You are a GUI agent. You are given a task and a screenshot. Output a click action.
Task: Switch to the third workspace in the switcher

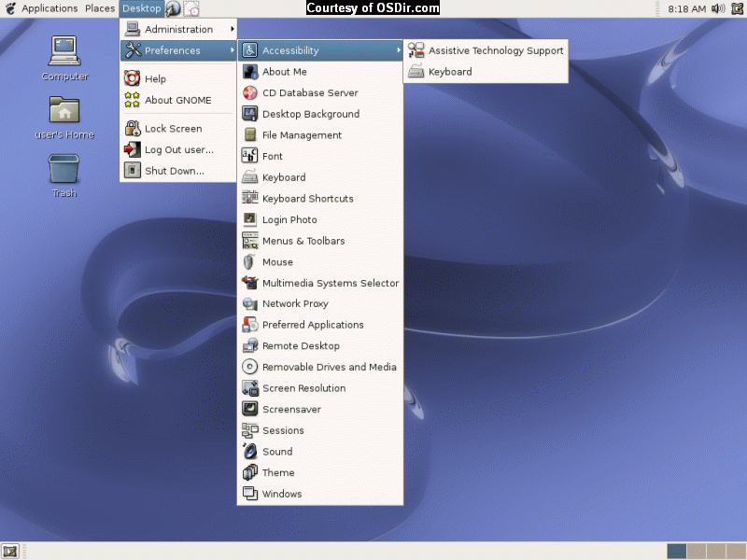pyautogui.click(x=716, y=552)
